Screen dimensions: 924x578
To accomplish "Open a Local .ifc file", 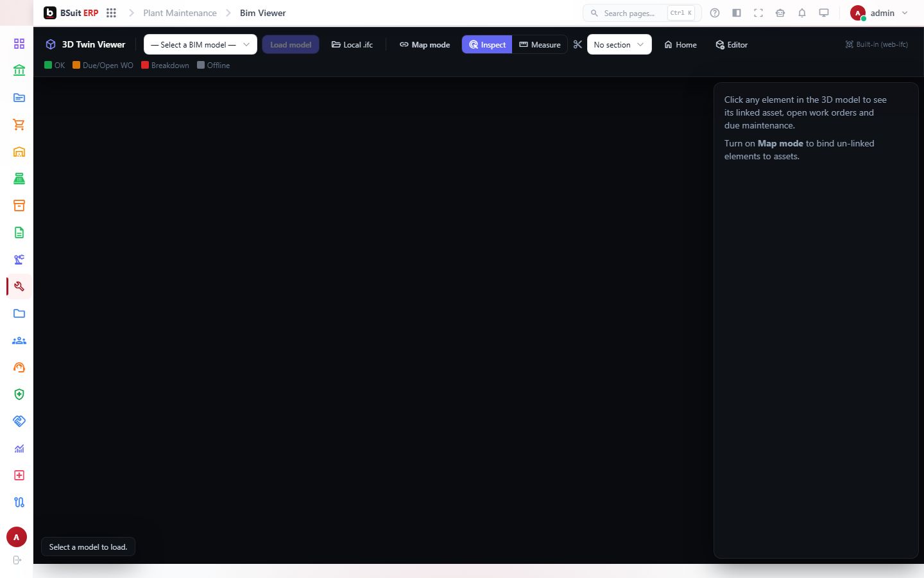I will (x=352, y=44).
